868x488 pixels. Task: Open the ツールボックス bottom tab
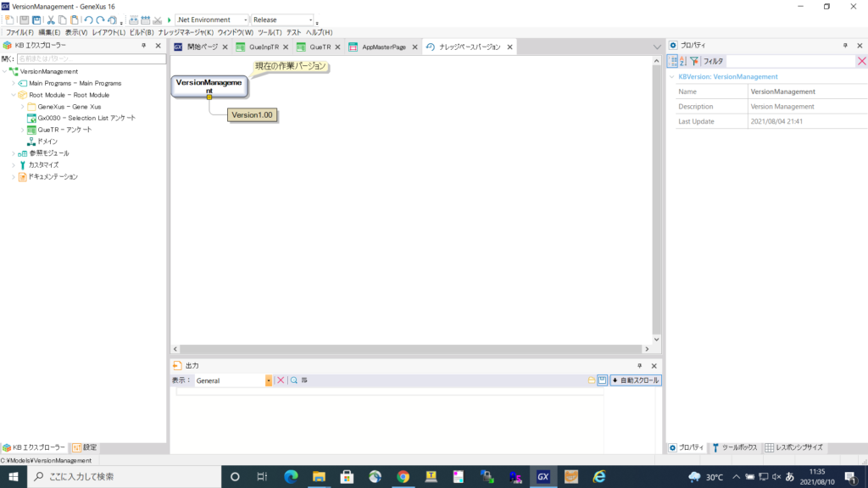pos(735,447)
